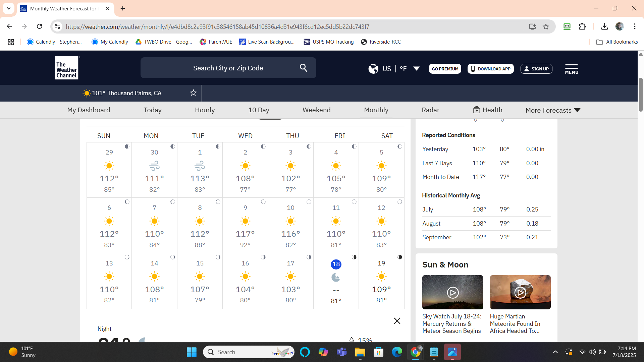644x362 pixels.
Task: Click The Weather Channel logo
Action: [x=67, y=68]
